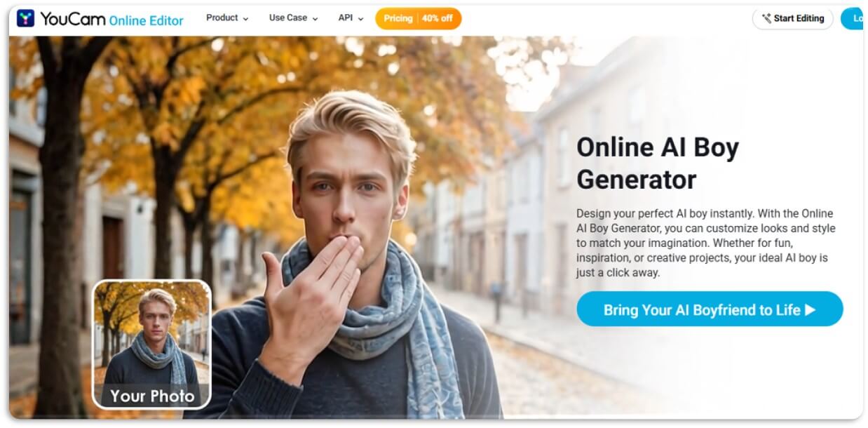868x428 pixels.
Task: Click Bring Your AI Boyfriend to Life
Action: click(710, 309)
